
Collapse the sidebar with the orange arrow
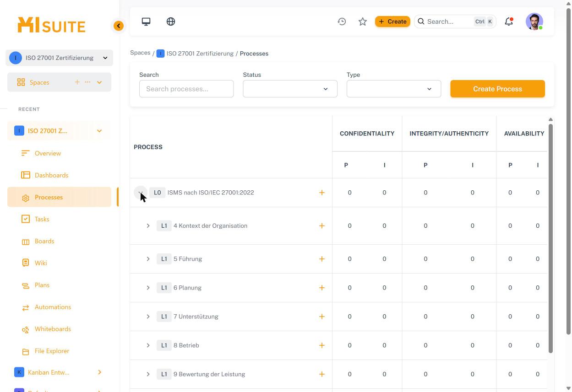tap(119, 26)
